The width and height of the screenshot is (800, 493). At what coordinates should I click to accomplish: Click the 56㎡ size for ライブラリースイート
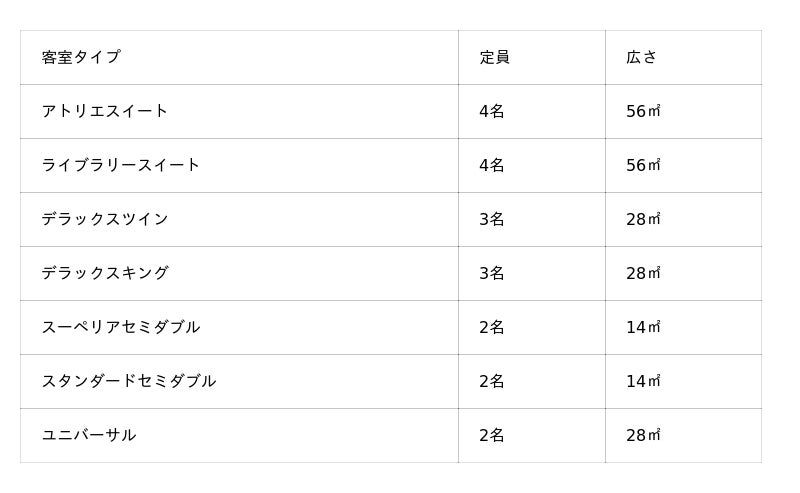point(643,165)
